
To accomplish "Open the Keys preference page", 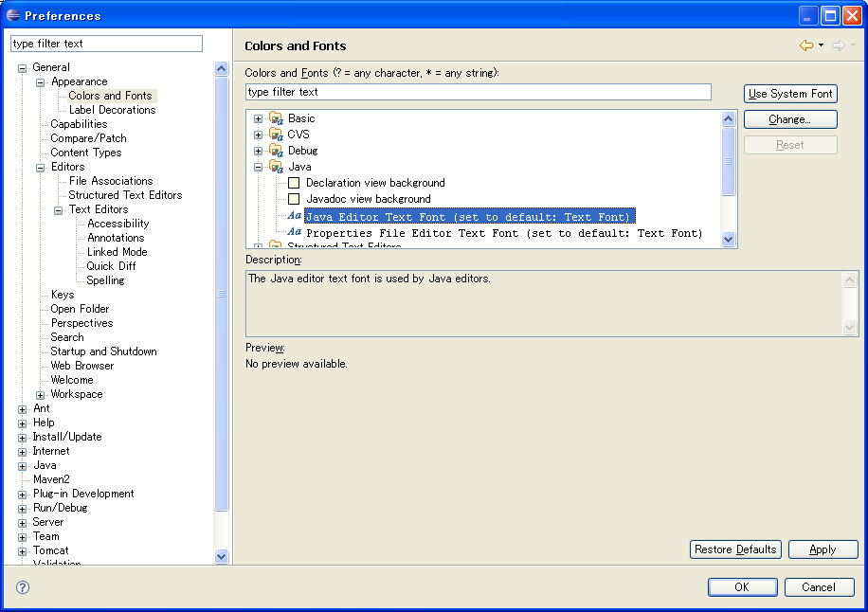I will click(63, 295).
